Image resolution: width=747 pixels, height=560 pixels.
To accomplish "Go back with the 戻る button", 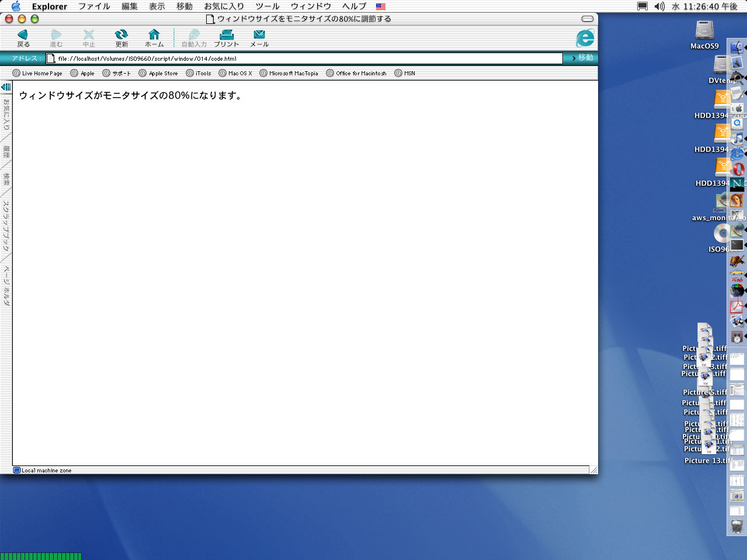I will (x=23, y=39).
